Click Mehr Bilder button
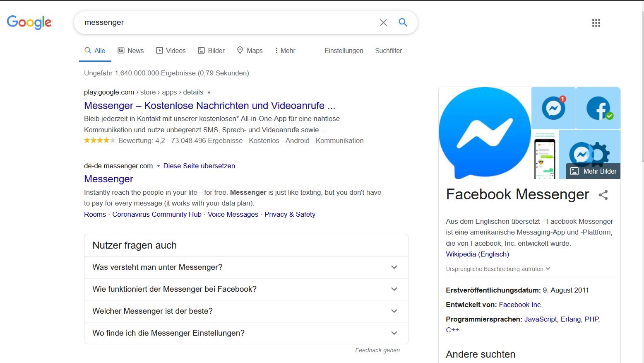 click(x=593, y=171)
